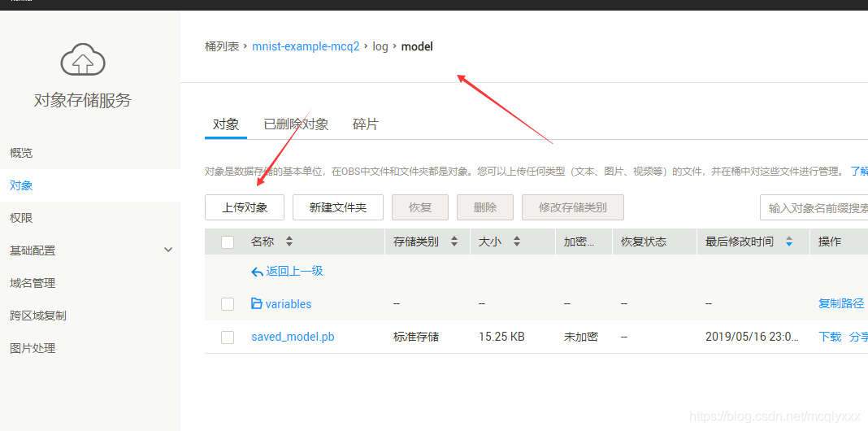The image size is (868, 431).
Task: Sort by 大小 column arrows
Action: [x=517, y=242]
